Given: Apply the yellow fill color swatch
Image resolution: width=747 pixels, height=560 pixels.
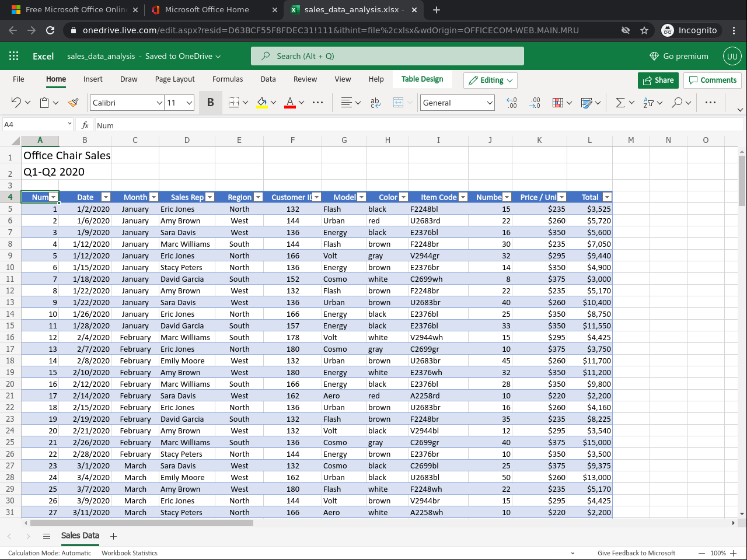Looking at the screenshot, I should [x=262, y=103].
